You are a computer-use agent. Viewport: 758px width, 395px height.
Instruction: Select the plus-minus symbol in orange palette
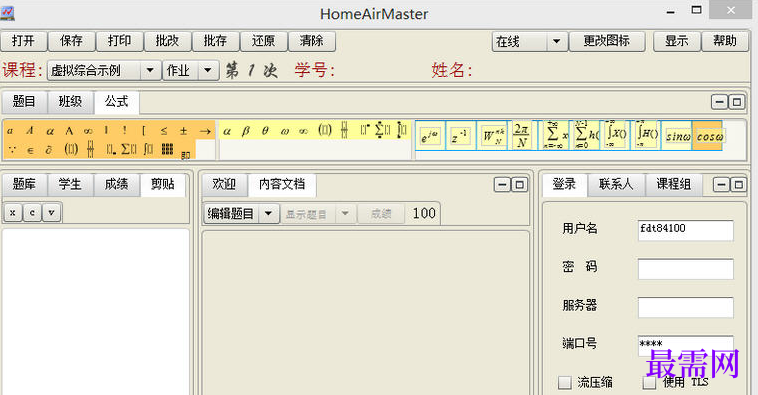[x=183, y=131]
